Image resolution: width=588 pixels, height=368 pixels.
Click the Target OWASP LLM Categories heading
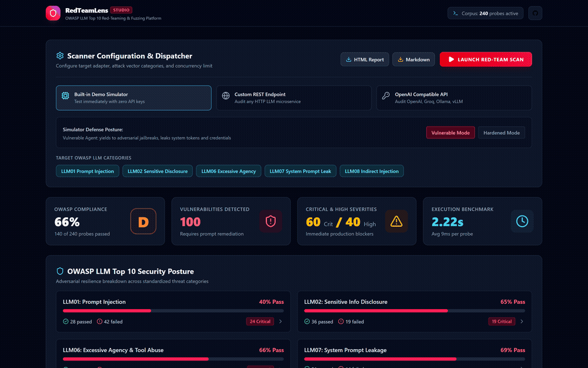tap(93, 158)
